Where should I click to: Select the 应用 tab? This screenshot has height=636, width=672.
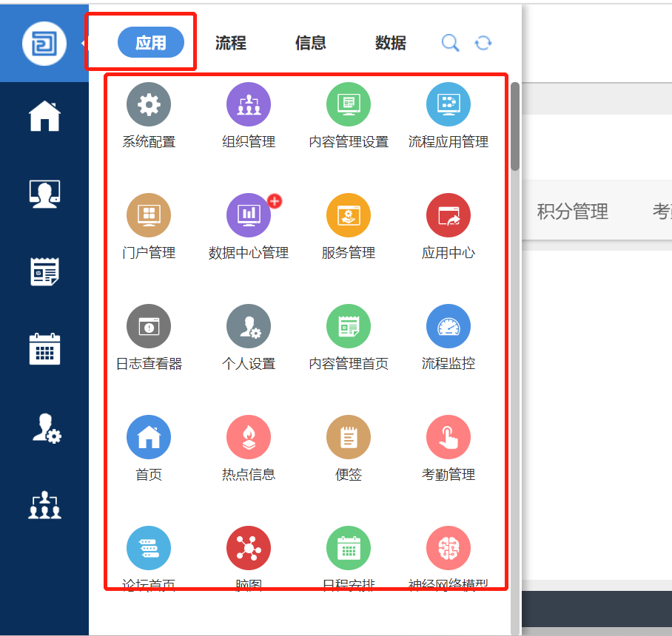(x=151, y=42)
